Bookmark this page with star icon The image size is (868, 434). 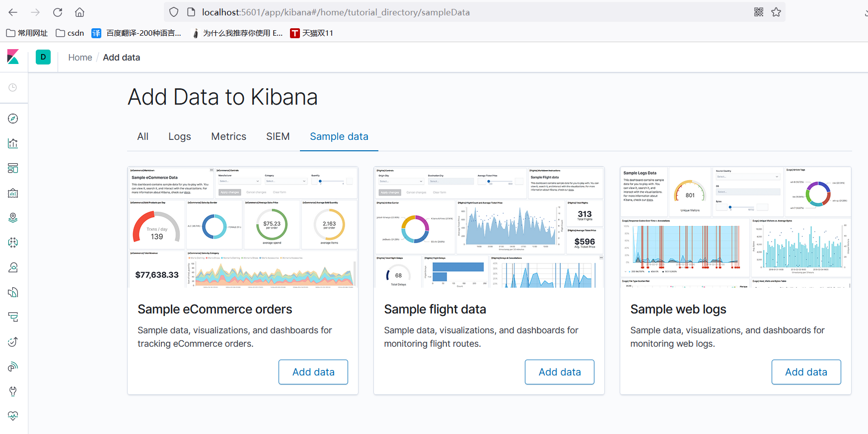pos(776,12)
